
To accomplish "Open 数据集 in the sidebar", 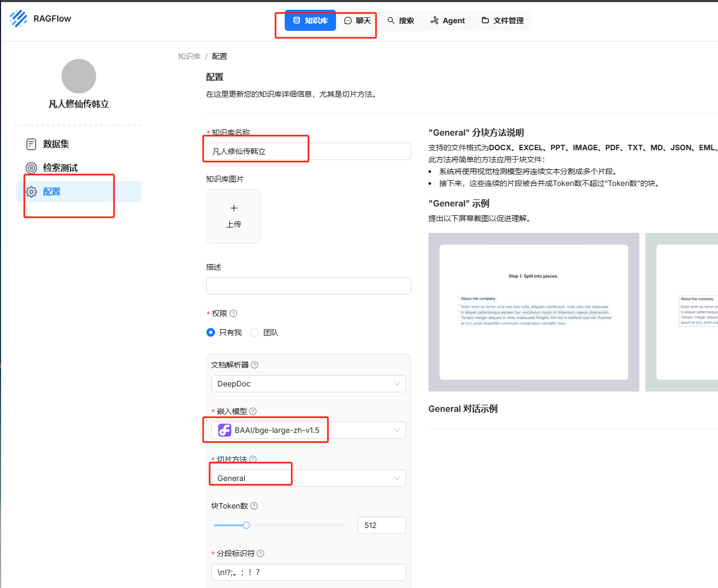I will click(x=79, y=144).
